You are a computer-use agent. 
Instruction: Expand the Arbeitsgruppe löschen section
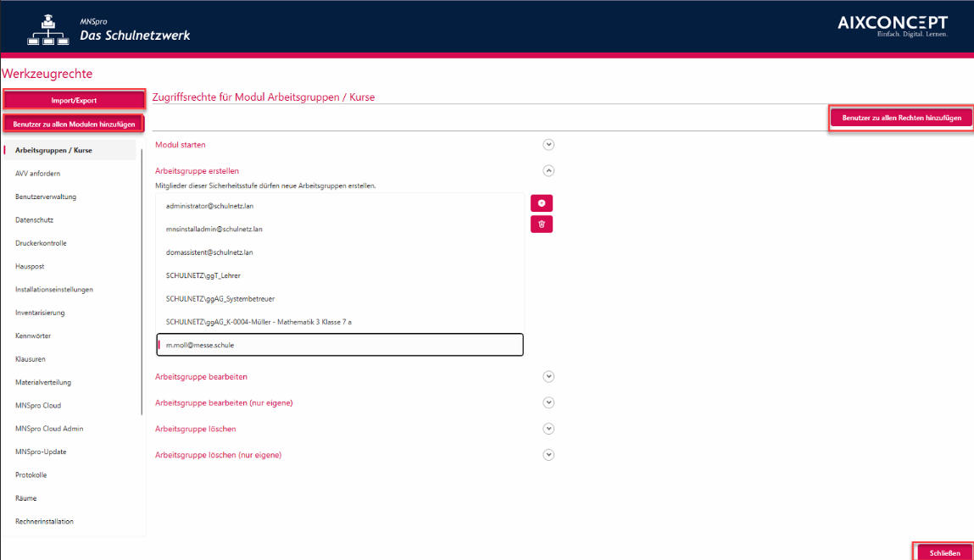coord(548,429)
